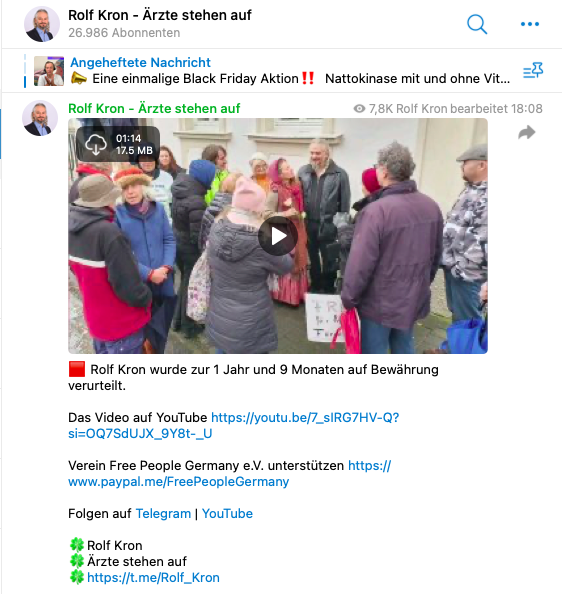Play the video with the center play button
The height and width of the screenshot is (594, 562).
278,236
